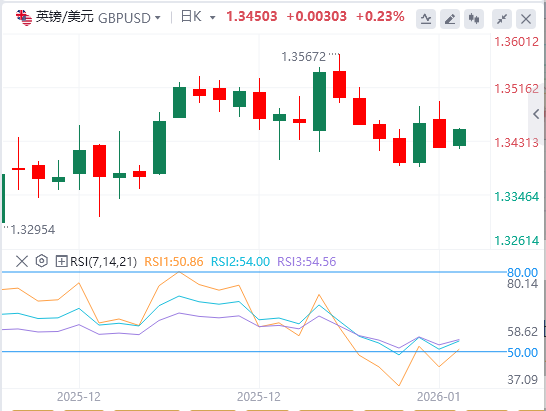546x411 pixels.
Task: Remove the RSI indicator panel
Action: point(22,261)
